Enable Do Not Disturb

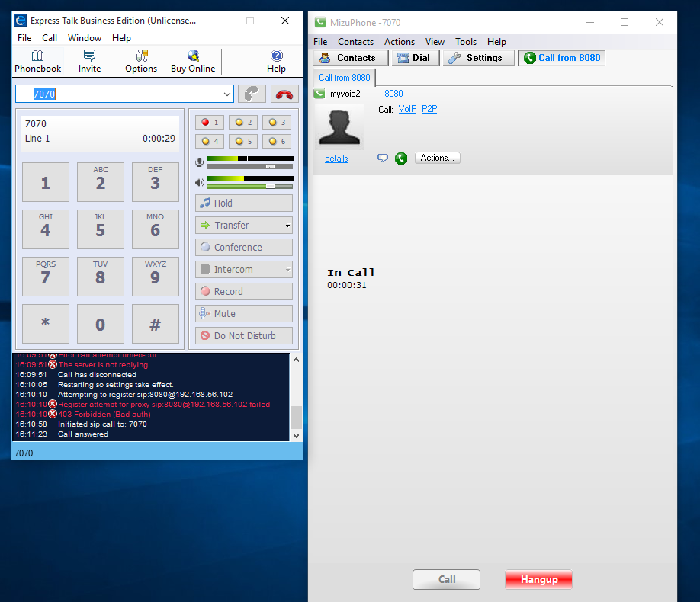[244, 336]
